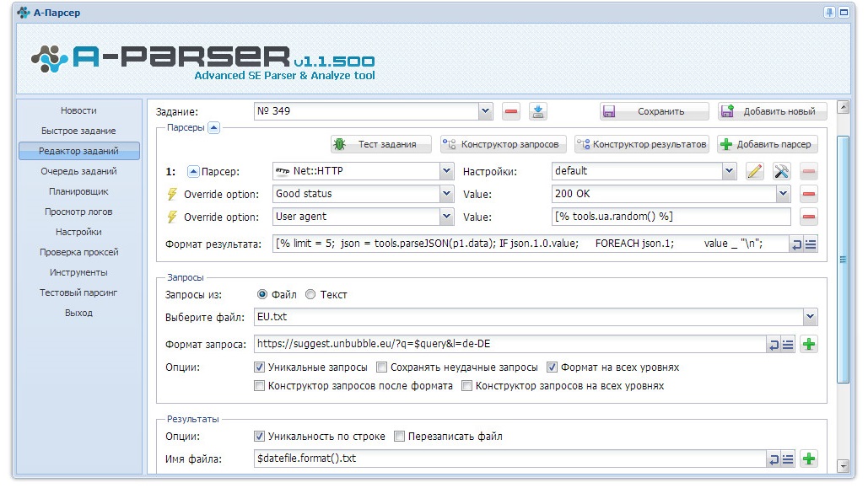The width and height of the screenshot is (868, 488).
Task: Open Инструменты in sidebar
Action: point(78,272)
